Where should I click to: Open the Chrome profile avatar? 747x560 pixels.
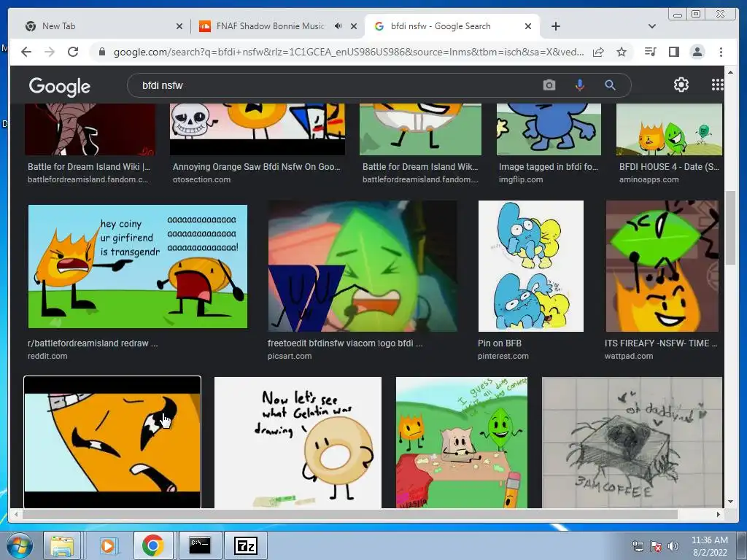(697, 52)
